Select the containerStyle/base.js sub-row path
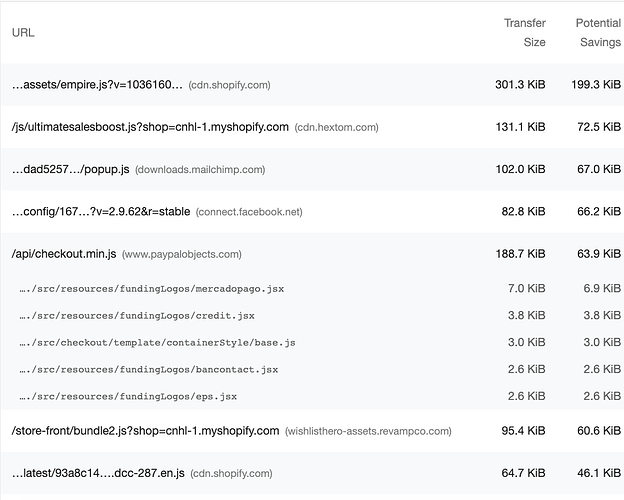The image size is (624, 500). click(157, 343)
